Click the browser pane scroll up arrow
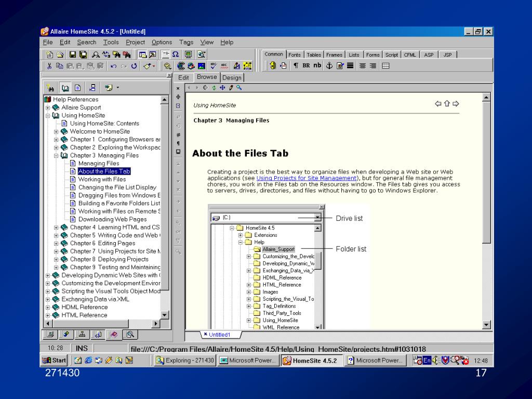The width and height of the screenshot is (532, 399). point(486,98)
